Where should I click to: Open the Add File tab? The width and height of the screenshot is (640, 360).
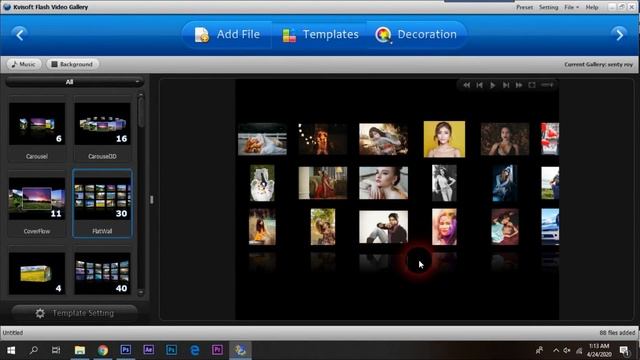(x=227, y=35)
